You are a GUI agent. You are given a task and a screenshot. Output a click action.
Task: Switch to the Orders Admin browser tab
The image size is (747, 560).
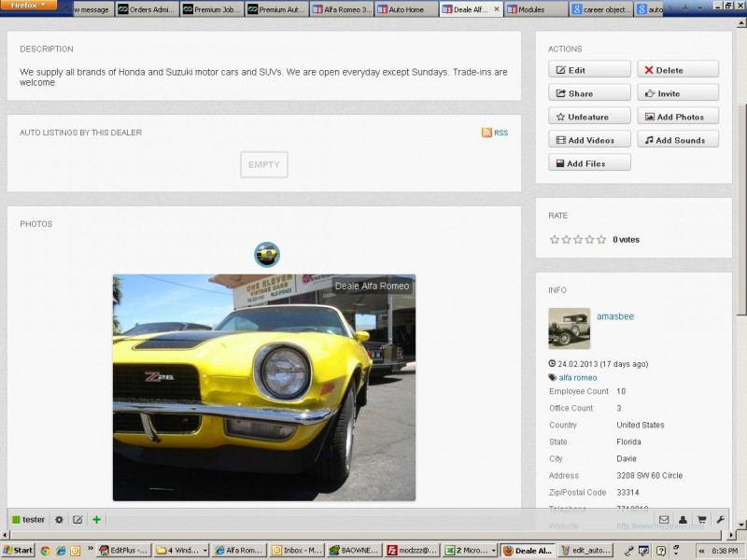pos(147,9)
